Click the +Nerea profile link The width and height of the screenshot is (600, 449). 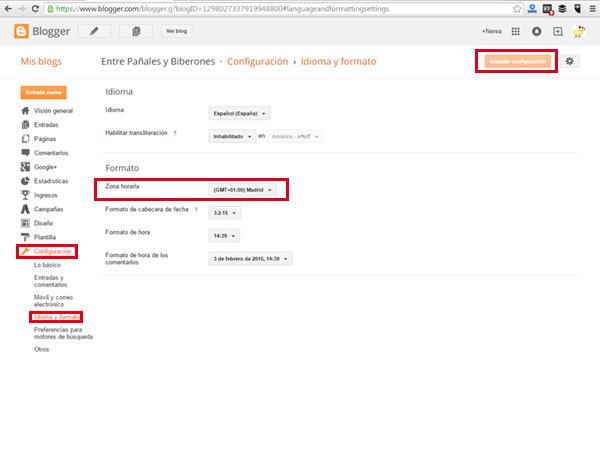491,31
